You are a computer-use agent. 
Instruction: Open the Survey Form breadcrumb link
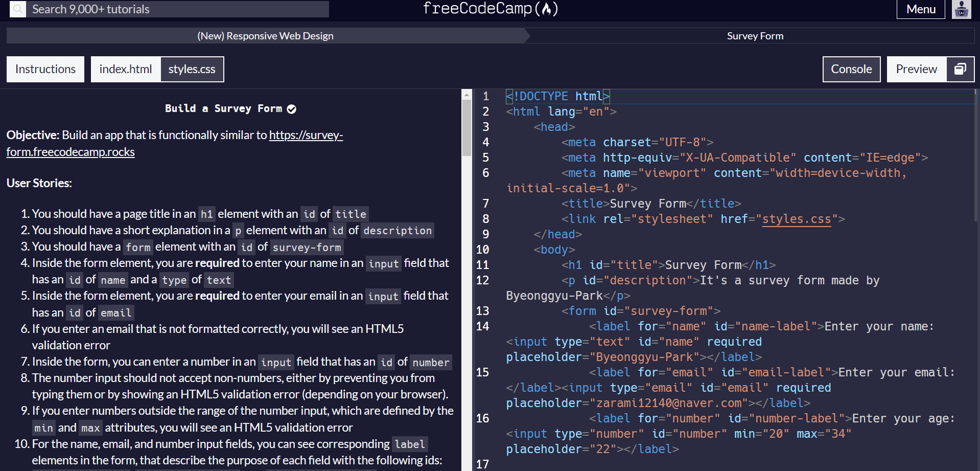[755, 36]
